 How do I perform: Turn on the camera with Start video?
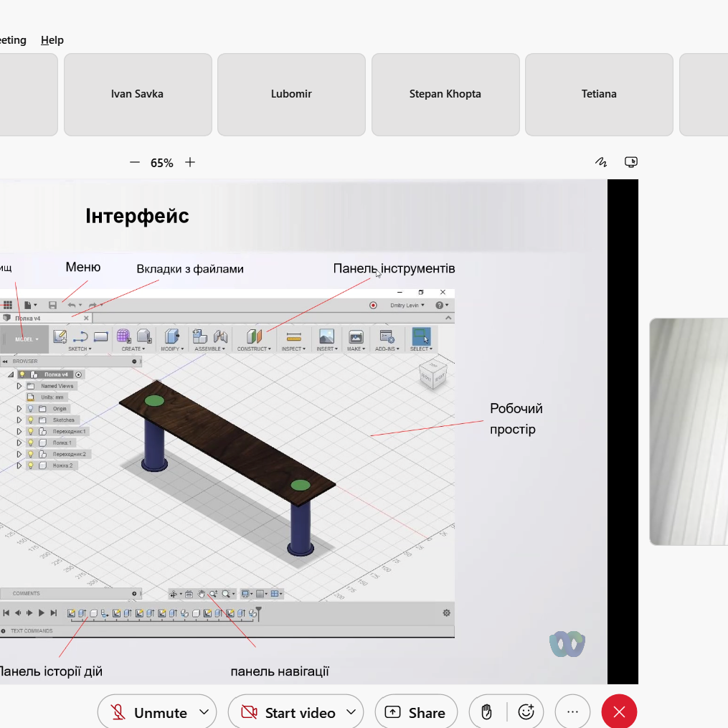tap(288, 712)
